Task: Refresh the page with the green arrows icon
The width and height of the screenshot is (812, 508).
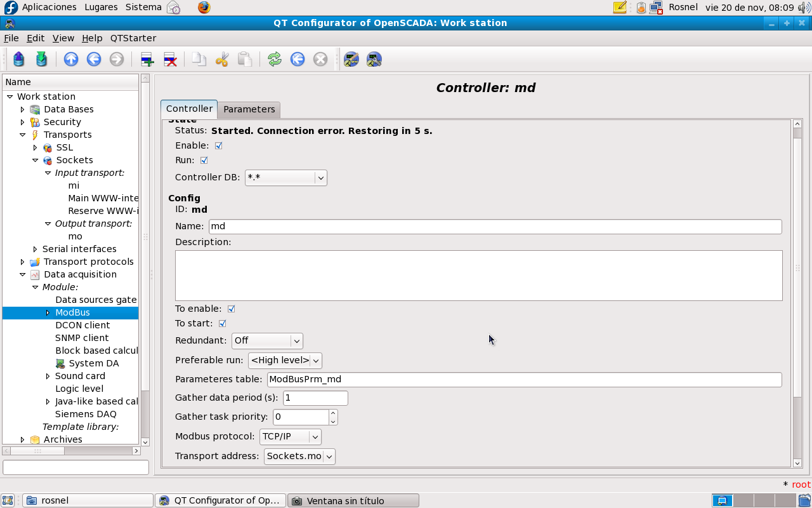Action: pyautogui.click(x=274, y=60)
